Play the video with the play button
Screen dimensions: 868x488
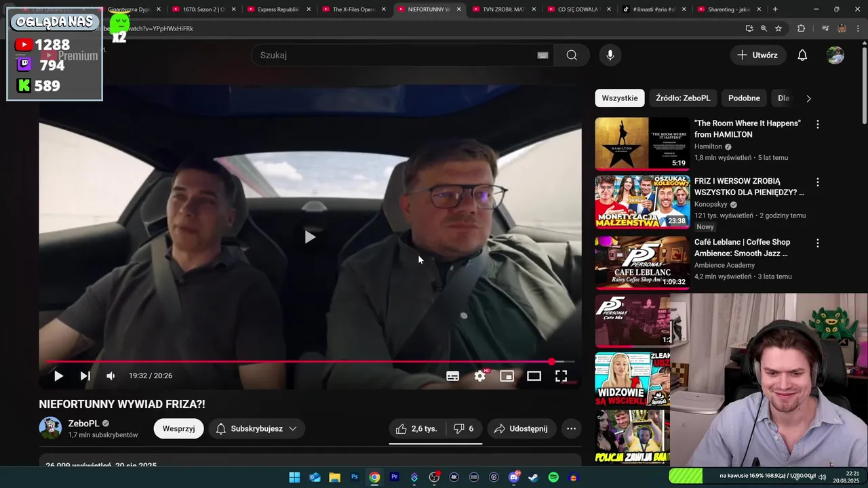58,375
